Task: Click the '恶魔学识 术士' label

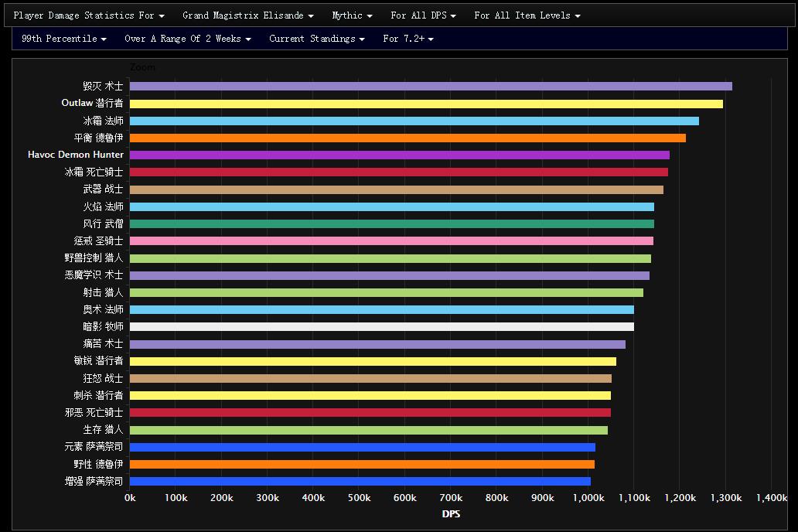Action: (94, 275)
